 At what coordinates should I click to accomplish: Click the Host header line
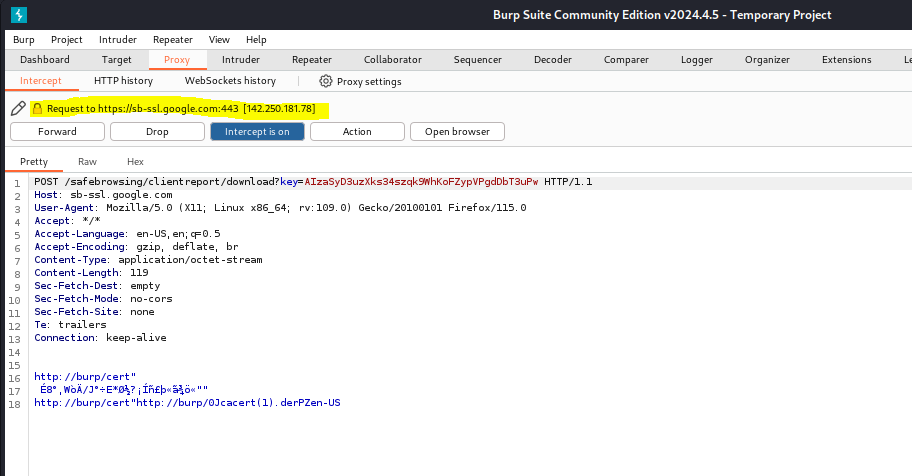103,194
